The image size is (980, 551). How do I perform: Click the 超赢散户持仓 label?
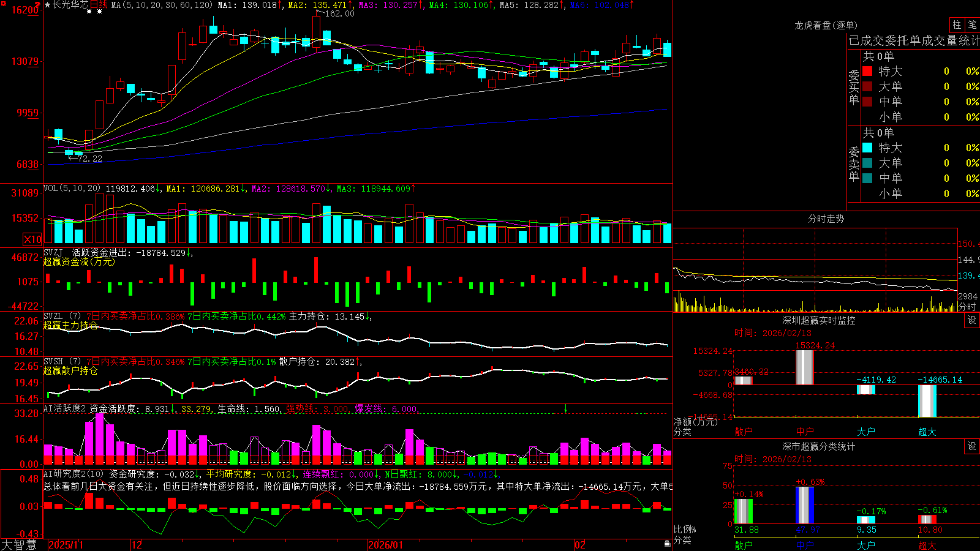(x=70, y=370)
